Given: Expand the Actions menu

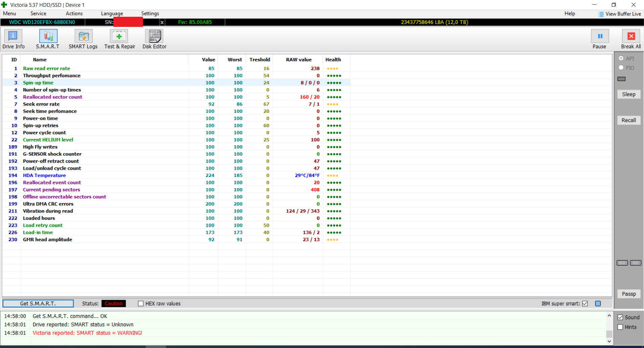Looking at the screenshot, I should 74,13.
